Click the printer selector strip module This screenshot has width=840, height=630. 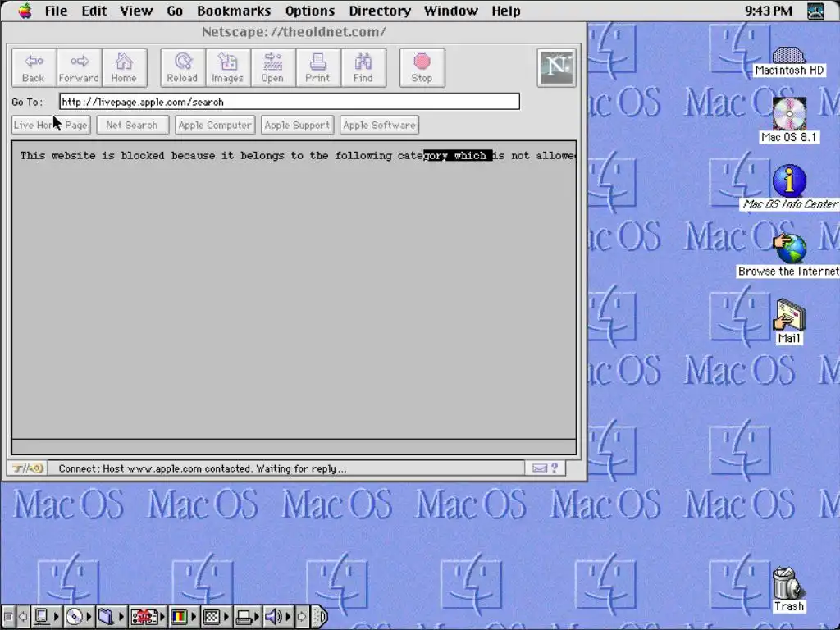pyautogui.click(x=248, y=617)
